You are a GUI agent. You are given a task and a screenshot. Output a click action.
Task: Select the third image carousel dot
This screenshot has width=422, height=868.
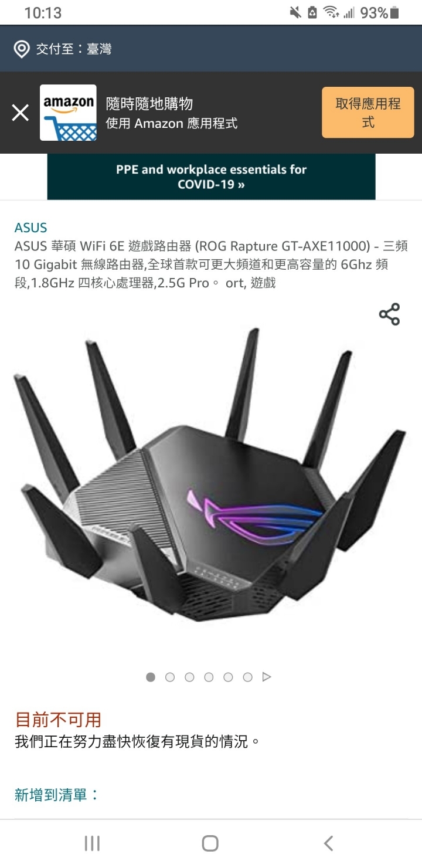coord(189,677)
